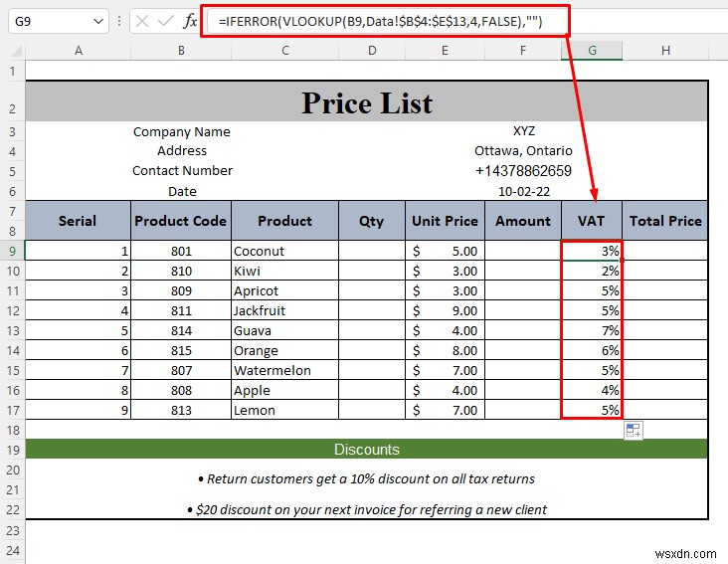Select the Guava product cell
This screenshot has width=728, height=564.
285,331
